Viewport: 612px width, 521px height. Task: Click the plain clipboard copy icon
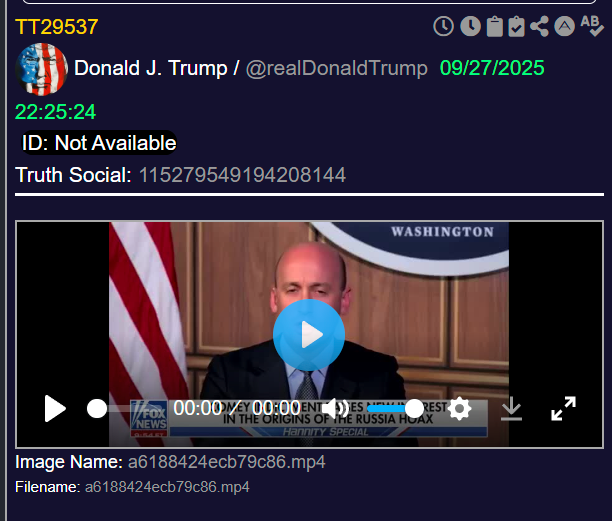tap(495, 27)
